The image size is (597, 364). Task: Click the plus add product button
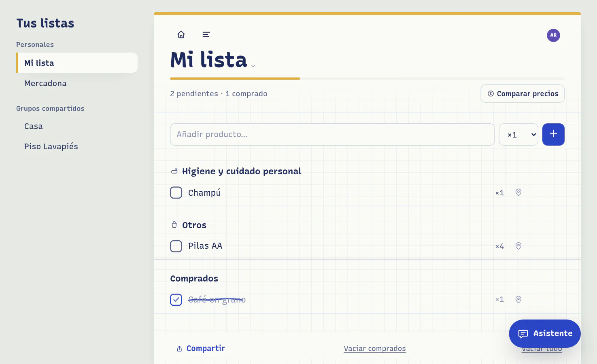coord(553,134)
